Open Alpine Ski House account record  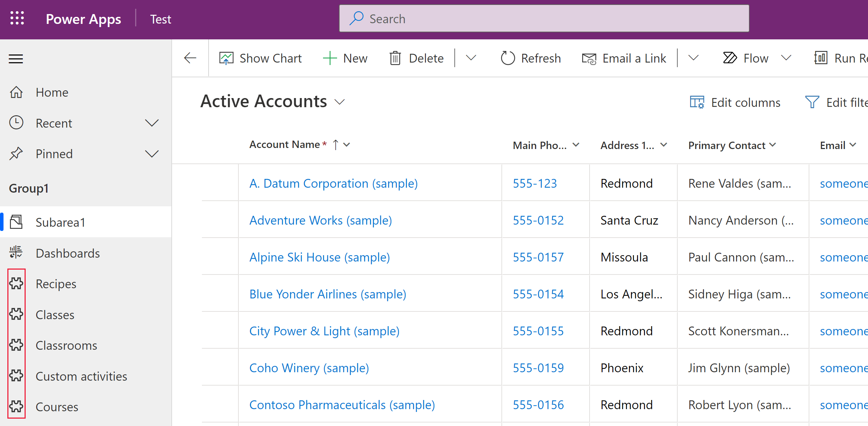(319, 257)
